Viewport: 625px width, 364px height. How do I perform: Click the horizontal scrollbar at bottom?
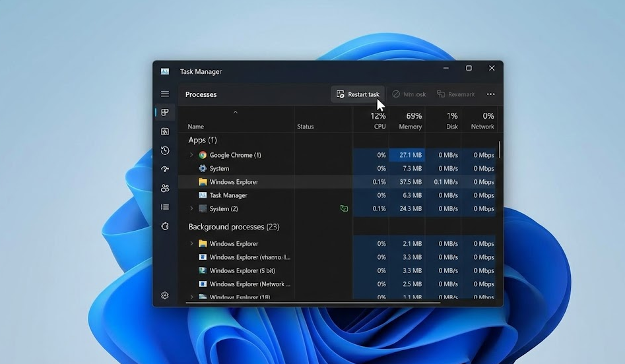313,303
